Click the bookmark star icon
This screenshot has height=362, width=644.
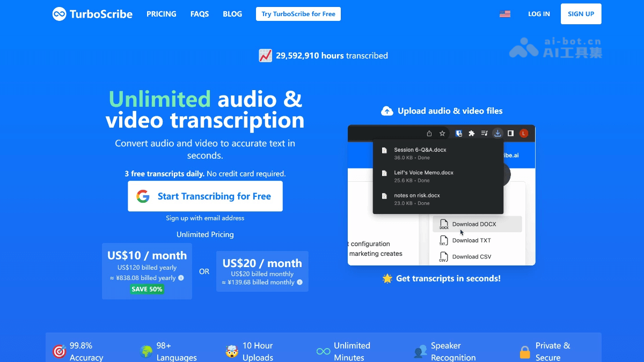[x=442, y=133]
